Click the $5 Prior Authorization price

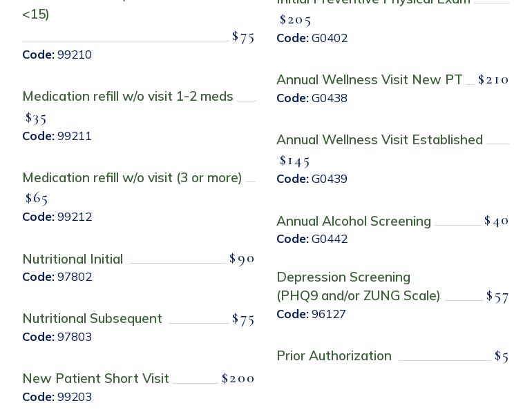(x=502, y=356)
